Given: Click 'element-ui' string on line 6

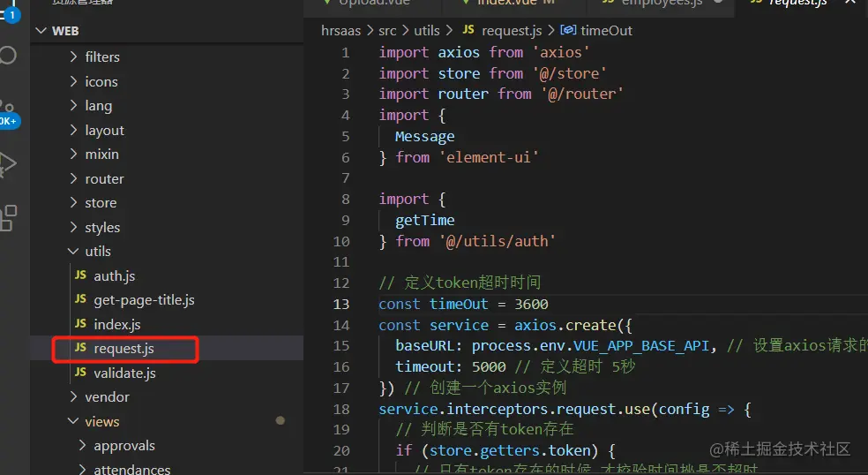Looking at the screenshot, I should 489,157.
